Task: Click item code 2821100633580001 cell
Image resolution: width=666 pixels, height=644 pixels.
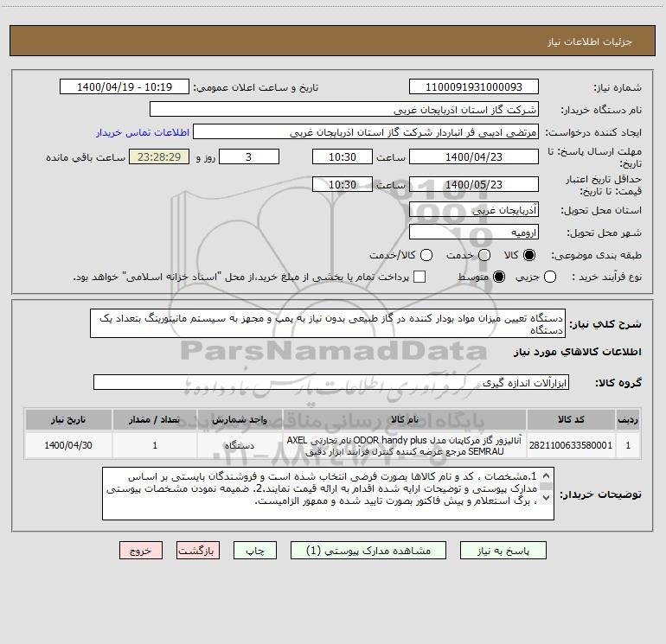Action: (x=571, y=445)
